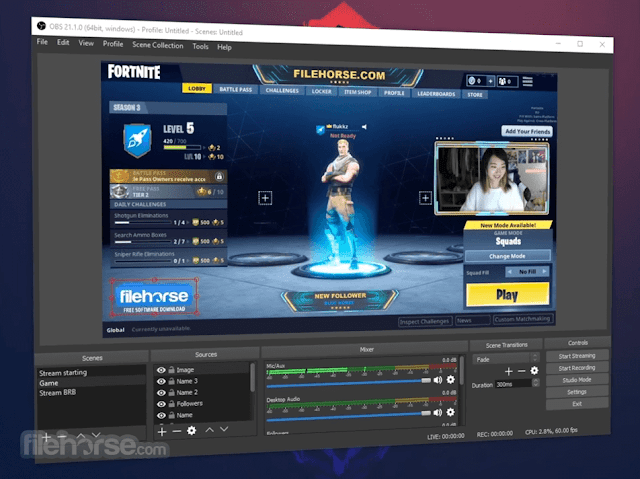Move selected scene down in Scenes
Screen dimensions: 640x479
tap(96, 435)
